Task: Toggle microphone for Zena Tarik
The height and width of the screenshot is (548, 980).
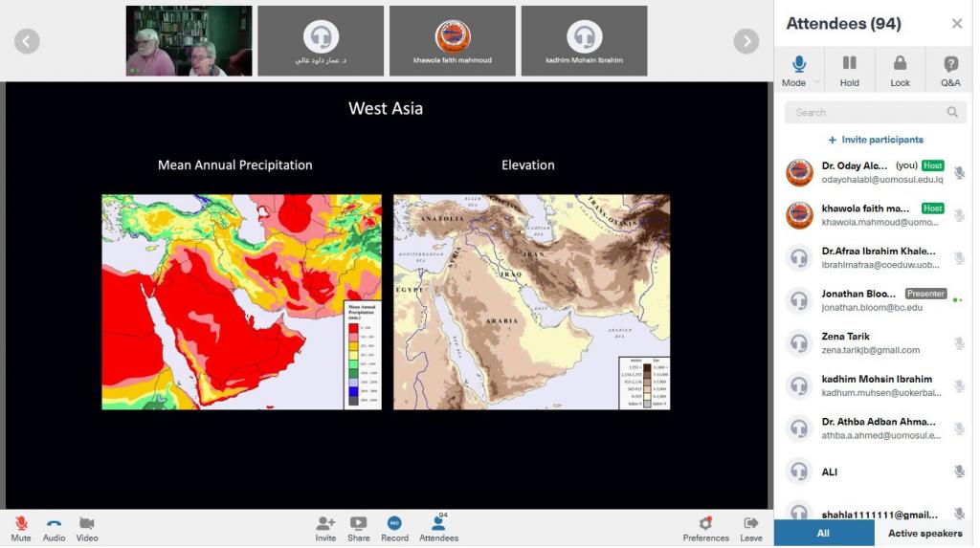Action: [x=959, y=343]
